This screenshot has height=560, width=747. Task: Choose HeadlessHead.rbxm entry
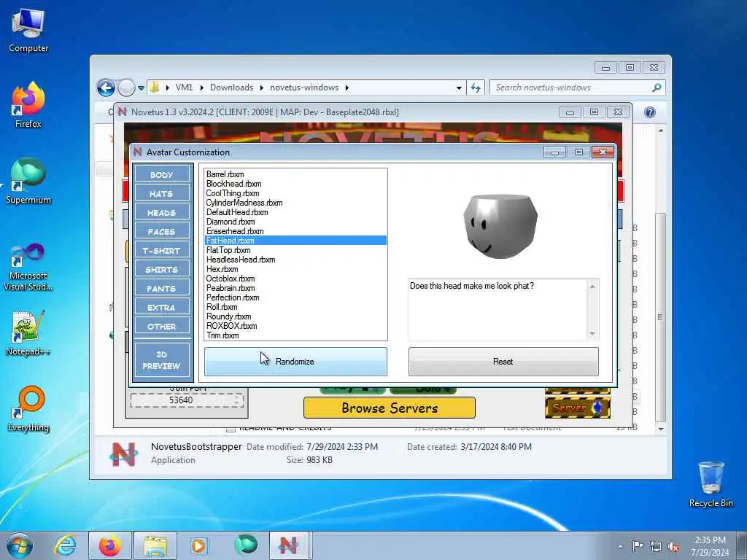(295, 260)
